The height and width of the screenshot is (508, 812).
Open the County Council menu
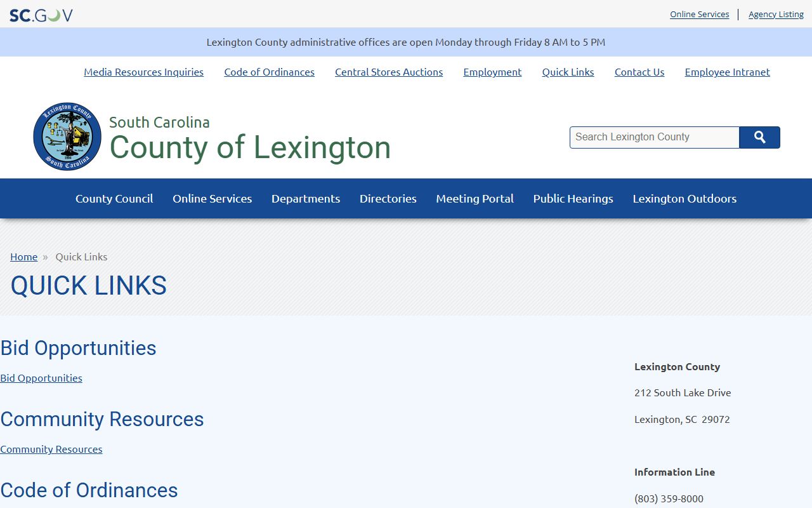[114, 199]
